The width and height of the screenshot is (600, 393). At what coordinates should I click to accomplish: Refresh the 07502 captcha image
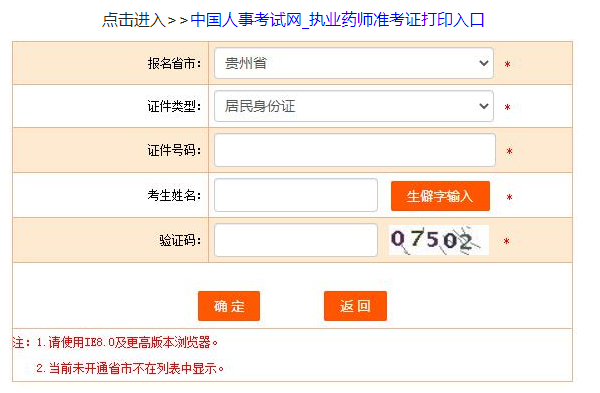[x=439, y=240]
